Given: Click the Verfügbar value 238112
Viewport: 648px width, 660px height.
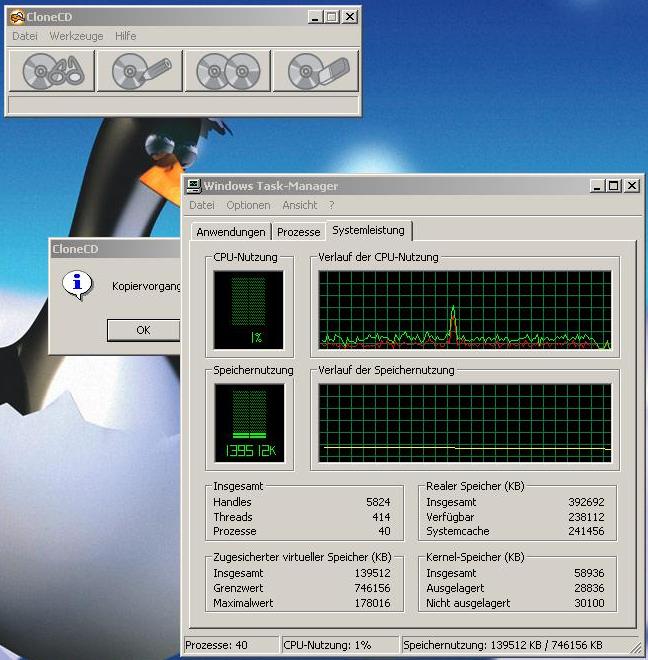Looking at the screenshot, I should pos(586,517).
